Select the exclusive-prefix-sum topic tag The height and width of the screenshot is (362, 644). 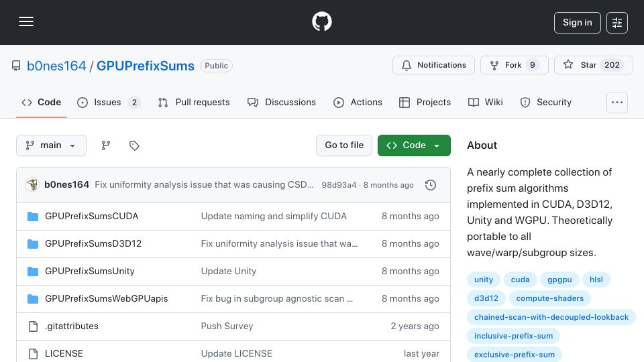pos(515,355)
